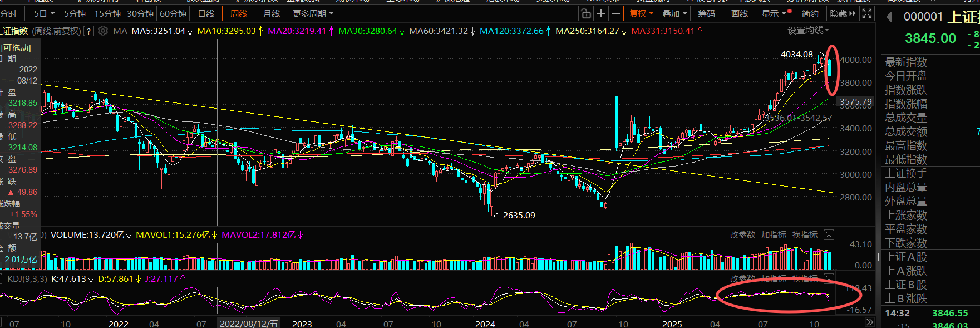Image resolution: width=980 pixels, height=328 pixels.
Task: Toggle the 筹码 chip distribution panel
Action: [707, 13]
